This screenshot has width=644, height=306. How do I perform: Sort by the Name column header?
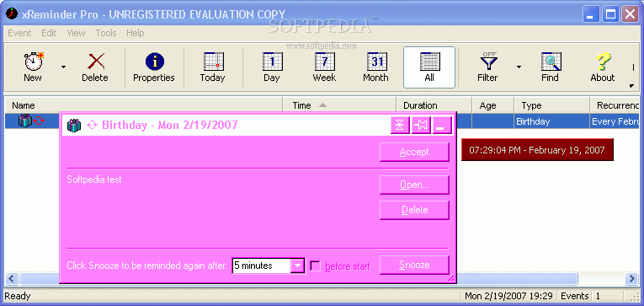coord(144,105)
